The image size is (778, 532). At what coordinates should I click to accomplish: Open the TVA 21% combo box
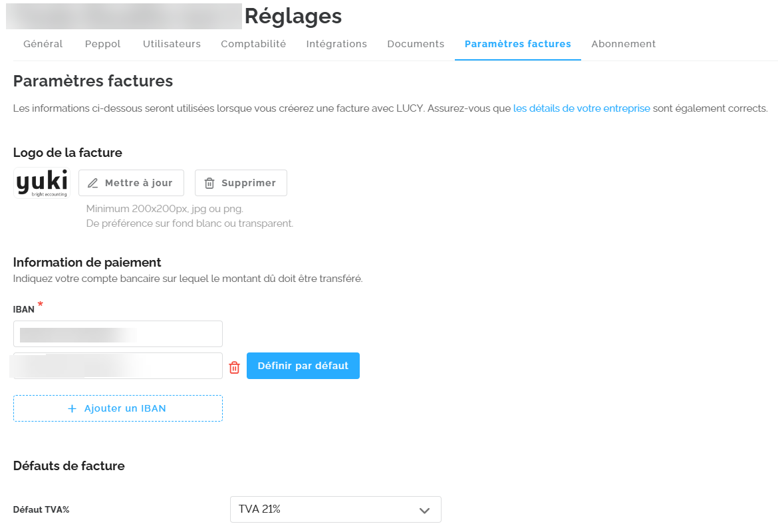click(x=335, y=509)
